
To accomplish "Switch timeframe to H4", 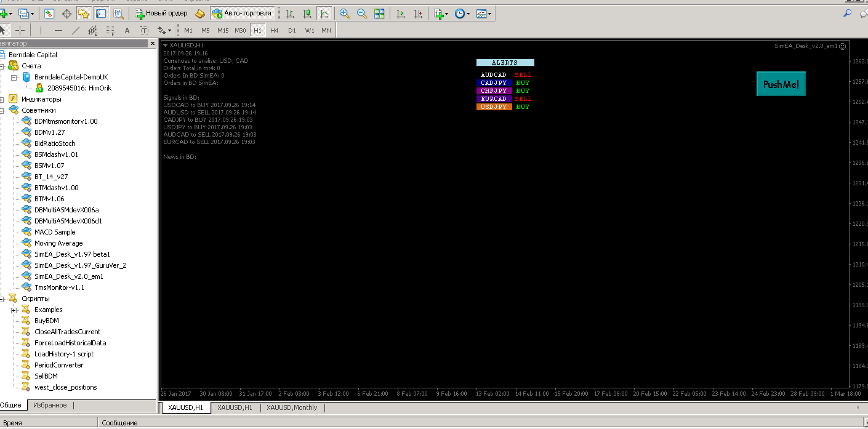I will pos(275,30).
